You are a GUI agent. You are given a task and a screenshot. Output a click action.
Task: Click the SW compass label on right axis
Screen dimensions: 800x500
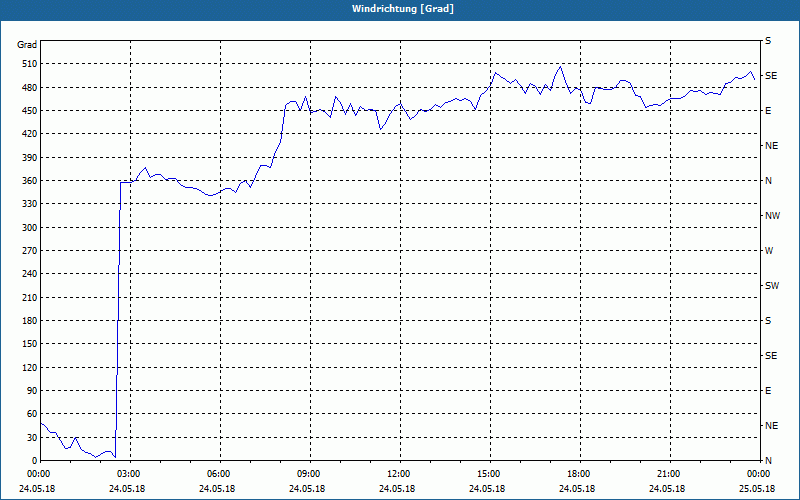pyautogui.click(x=772, y=286)
